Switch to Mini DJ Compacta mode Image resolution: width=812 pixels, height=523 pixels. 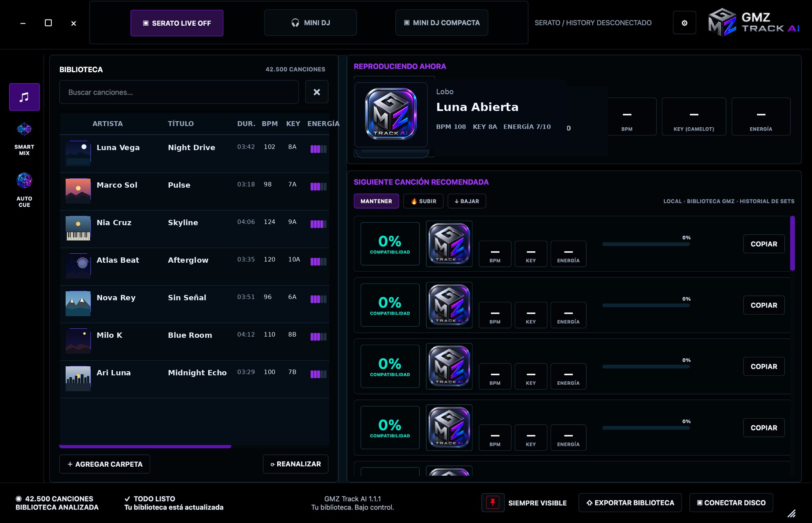click(x=441, y=23)
